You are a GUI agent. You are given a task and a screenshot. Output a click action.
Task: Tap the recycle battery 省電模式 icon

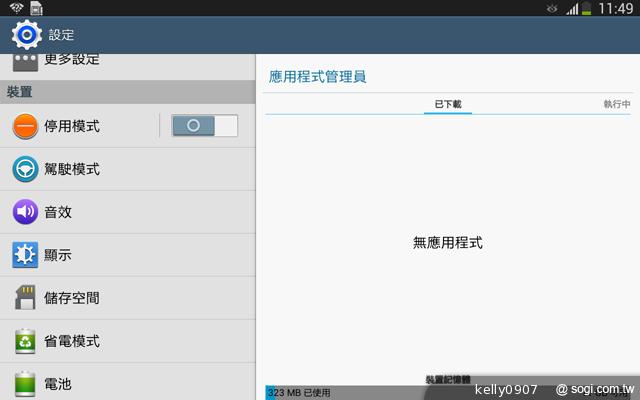pos(25,340)
